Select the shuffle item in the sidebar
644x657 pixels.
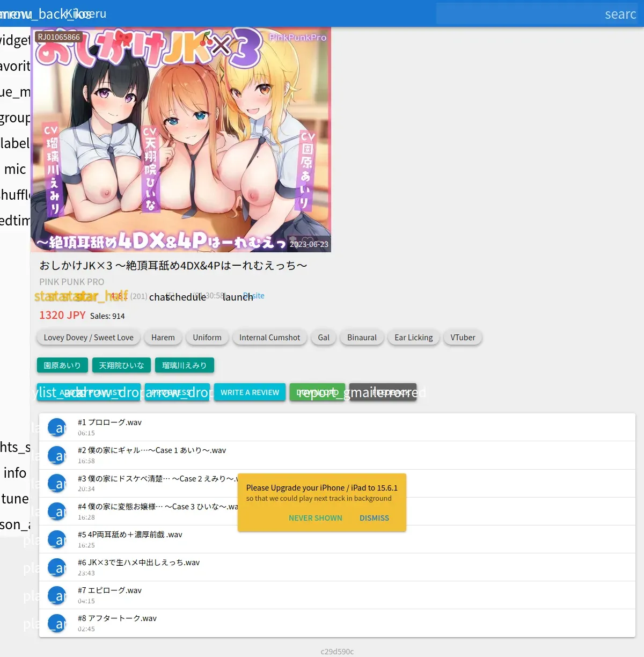(15, 195)
